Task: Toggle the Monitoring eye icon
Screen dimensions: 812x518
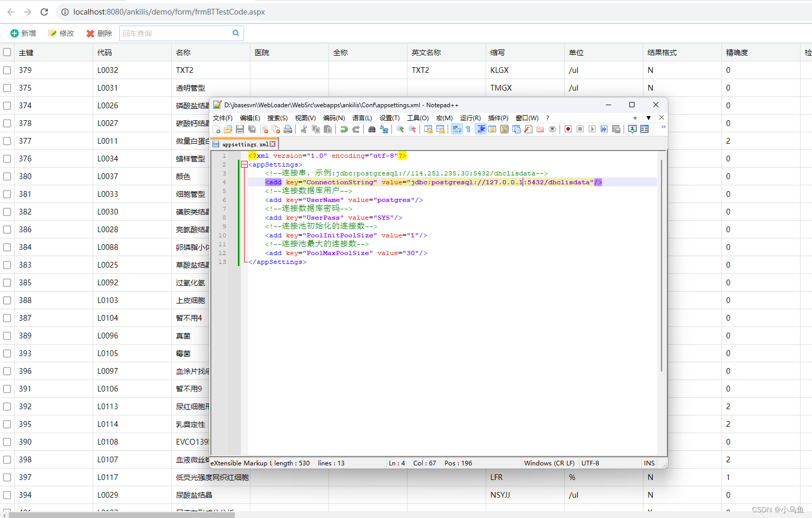Action: coord(552,129)
